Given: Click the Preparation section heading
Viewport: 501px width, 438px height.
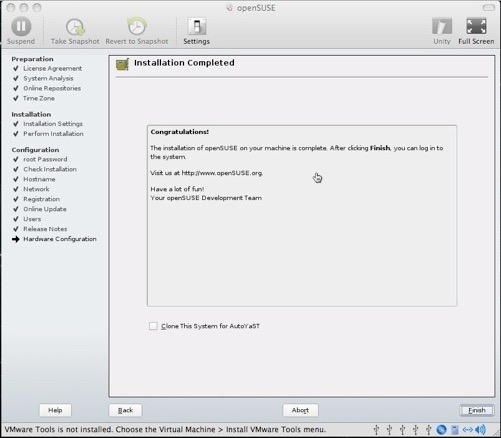Looking at the screenshot, I should click(32, 59).
